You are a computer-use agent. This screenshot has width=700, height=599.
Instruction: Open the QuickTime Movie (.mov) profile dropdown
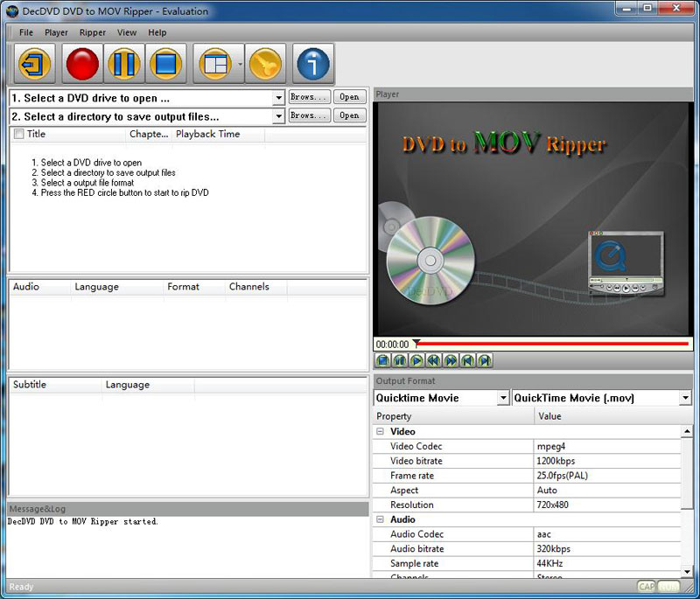pos(686,398)
